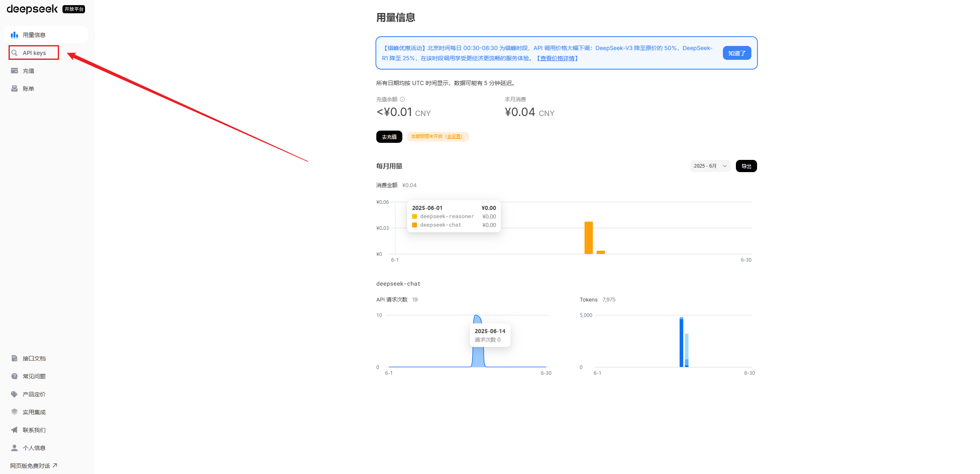Click the personal info user icon
The width and height of the screenshot is (980, 474).
click(x=14, y=448)
